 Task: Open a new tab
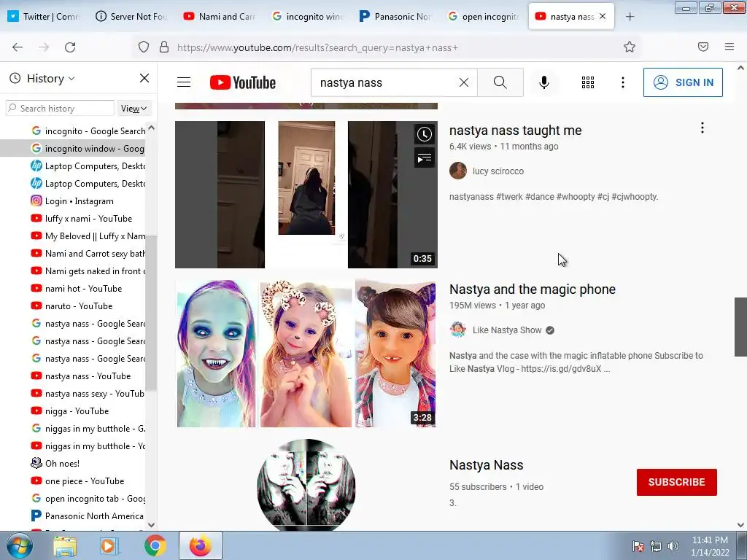[x=630, y=17]
